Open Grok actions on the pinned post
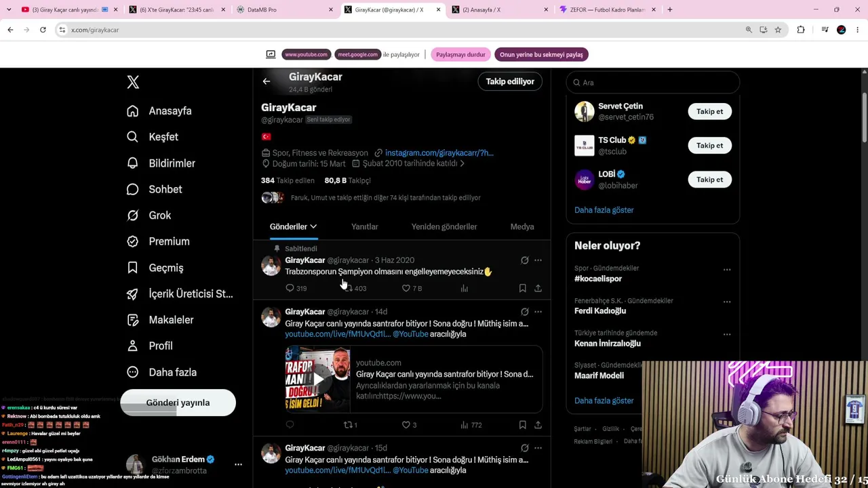868x488 pixels. tap(524, 260)
